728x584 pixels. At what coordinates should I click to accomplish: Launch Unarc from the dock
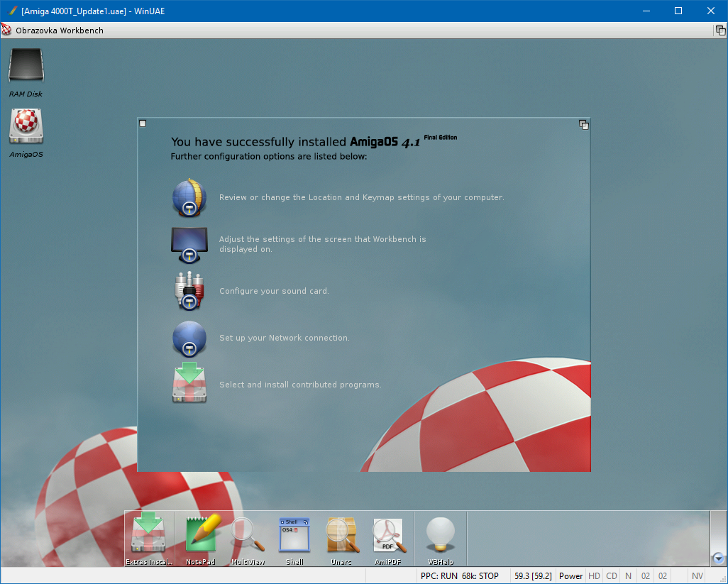coord(341,535)
